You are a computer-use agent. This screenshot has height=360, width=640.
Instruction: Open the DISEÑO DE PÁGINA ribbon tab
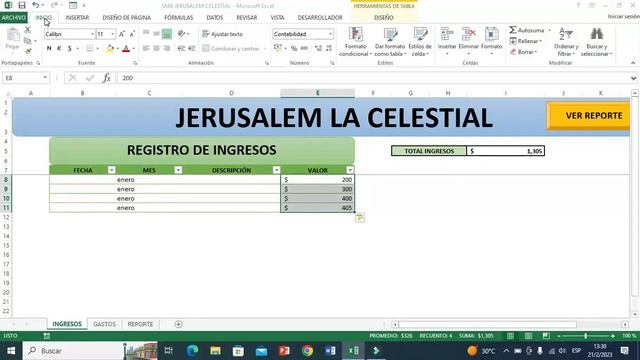coord(127,18)
